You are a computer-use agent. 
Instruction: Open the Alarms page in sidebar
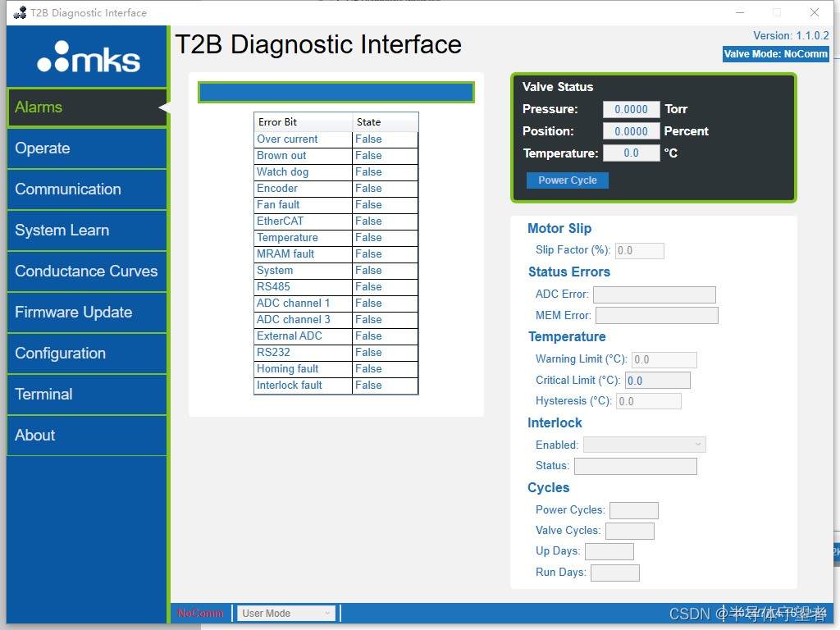click(x=87, y=107)
